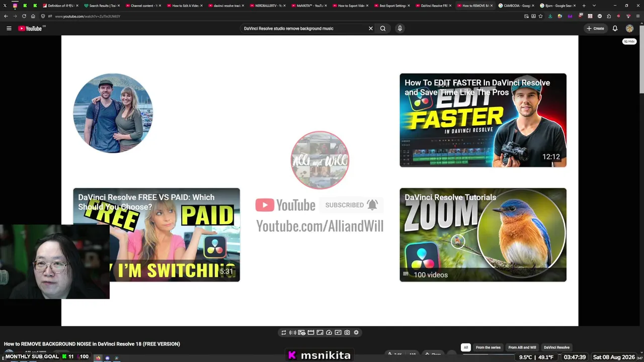Click the clapperboard icon below the player
The image size is (644, 362).
pyautogui.click(x=311, y=332)
